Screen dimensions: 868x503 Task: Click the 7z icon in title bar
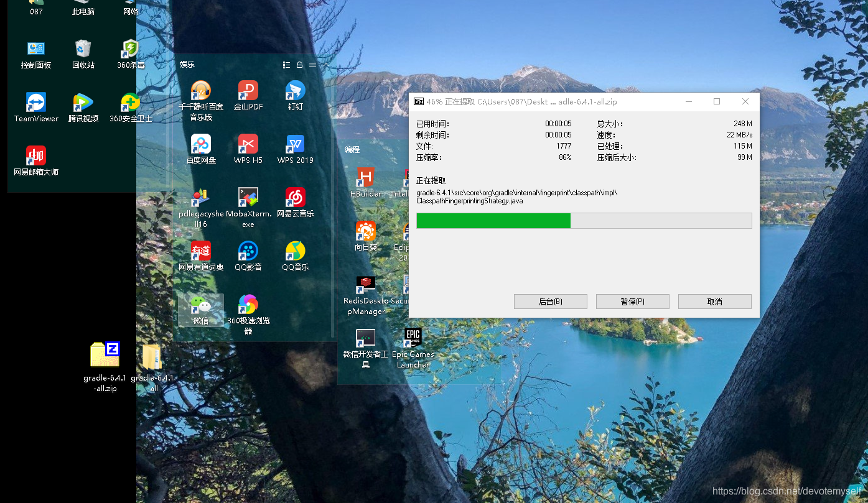[419, 101]
